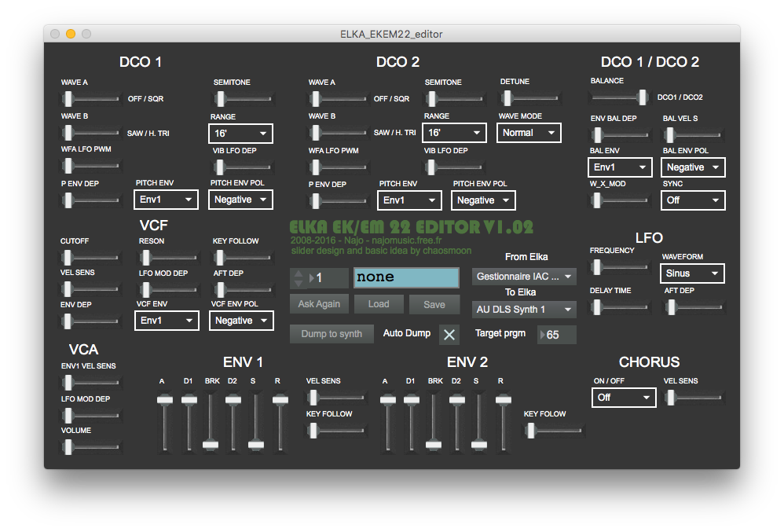
Task: Click the DCO 1 P ENV DEP slider
Action: pyautogui.click(x=91, y=200)
